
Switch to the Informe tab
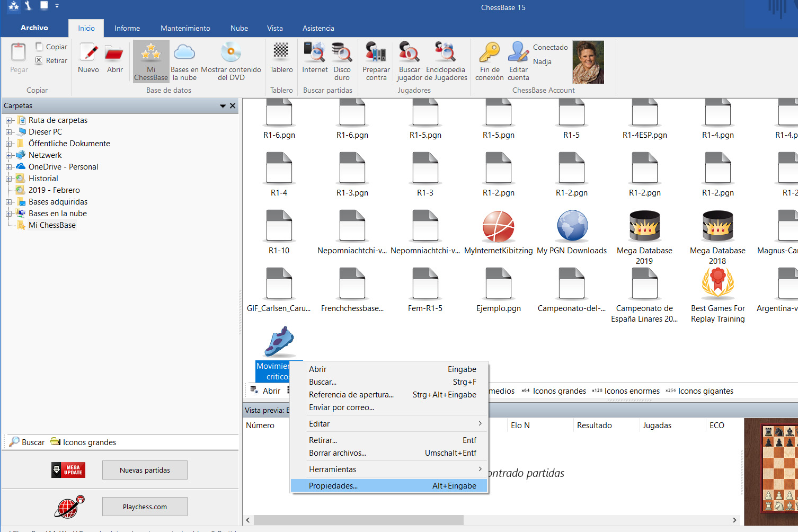pos(127,28)
